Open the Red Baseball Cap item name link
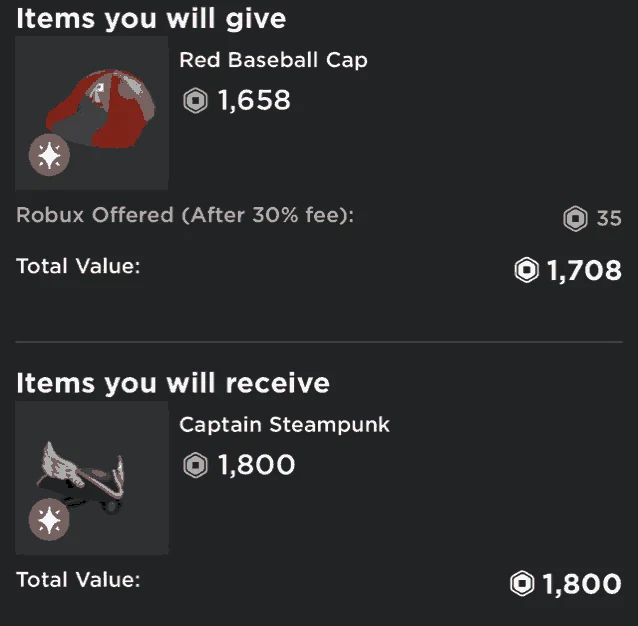 [x=273, y=60]
